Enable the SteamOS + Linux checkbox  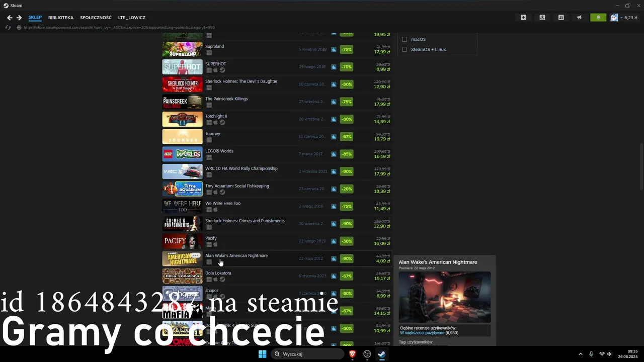(x=404, y=49)
